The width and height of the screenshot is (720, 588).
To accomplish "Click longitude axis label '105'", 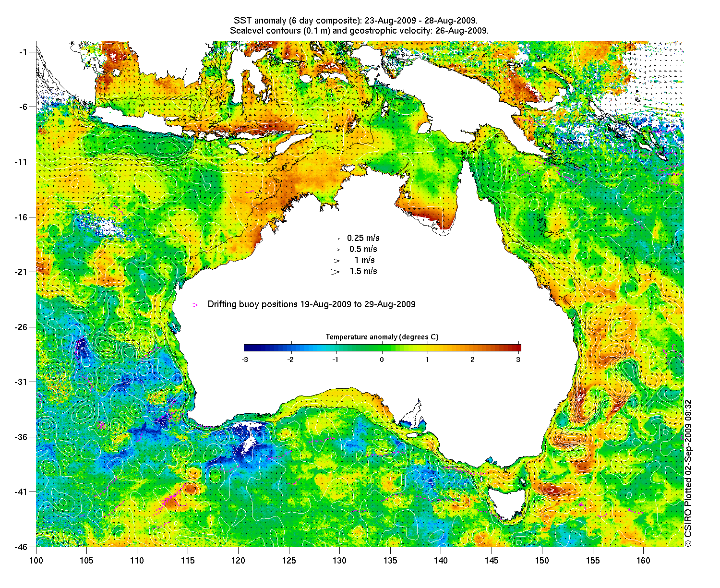I will (86, 560).
